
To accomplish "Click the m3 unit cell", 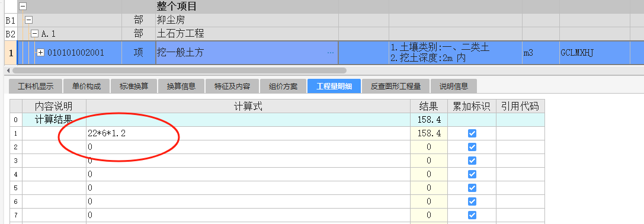I will pos(540,53).
